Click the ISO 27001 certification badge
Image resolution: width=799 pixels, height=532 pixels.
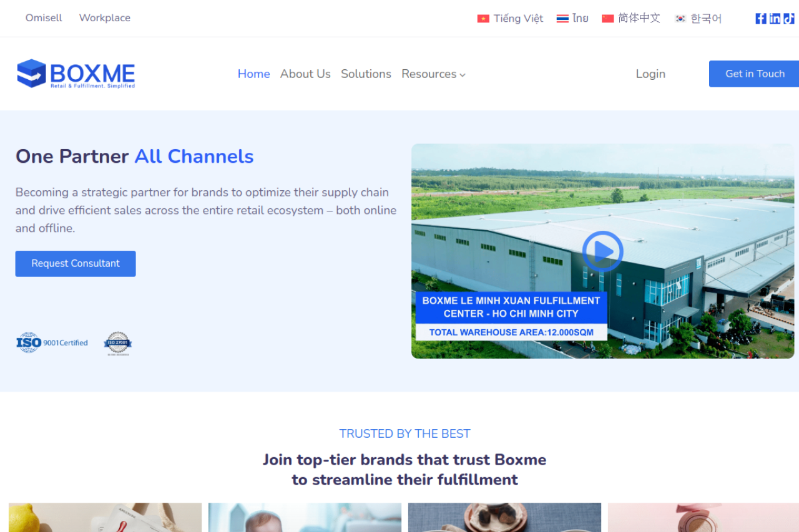point(117,344)
